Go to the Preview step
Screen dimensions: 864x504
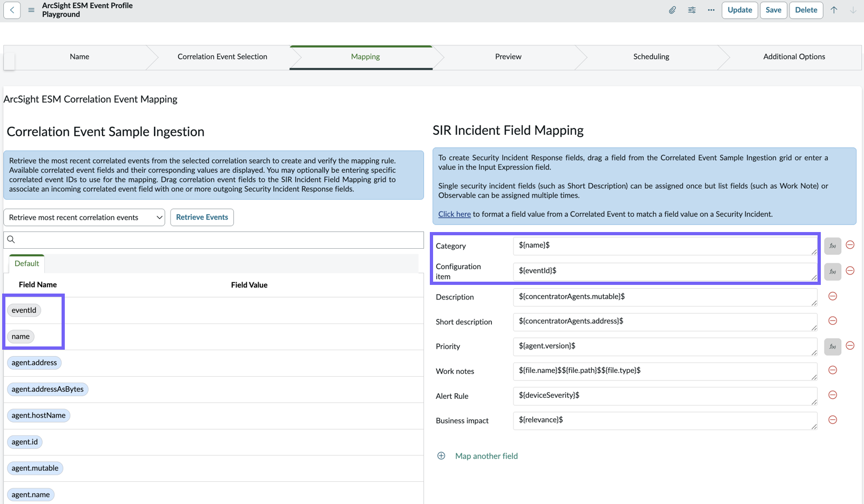508,57
